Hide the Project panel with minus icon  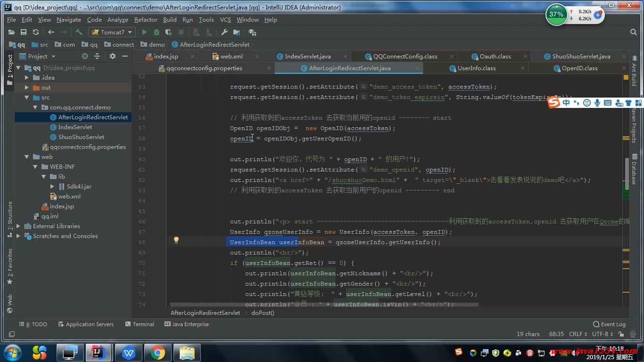coord(125,56)
